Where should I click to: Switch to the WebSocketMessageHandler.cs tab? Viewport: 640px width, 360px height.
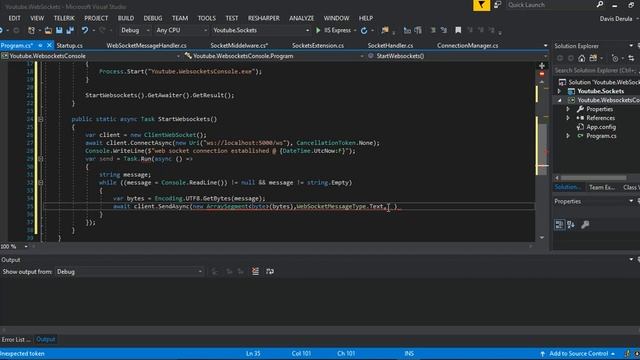tap(147, 45)
